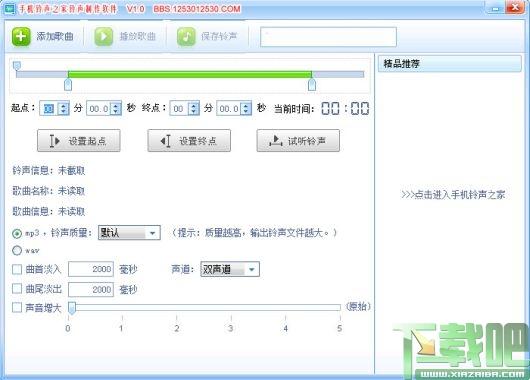Click the 歌曲信息: 未读取 text

tap(49, 212)
